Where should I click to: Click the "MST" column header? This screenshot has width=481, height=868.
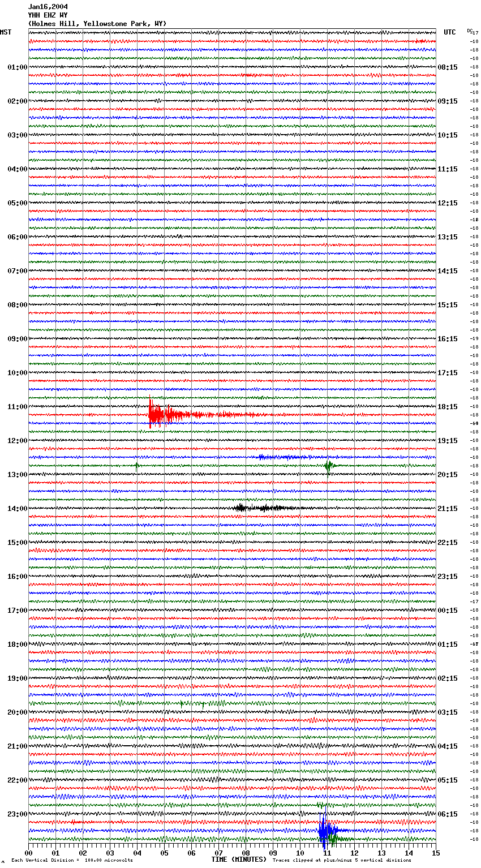(6, 32)
